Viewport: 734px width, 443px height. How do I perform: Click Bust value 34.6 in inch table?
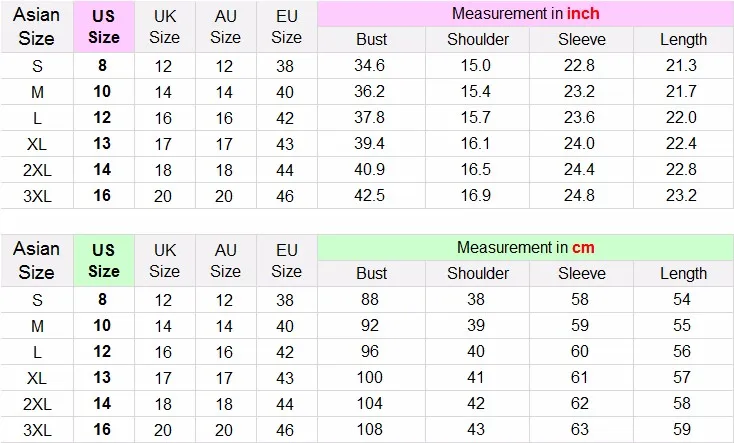(369, 66)
